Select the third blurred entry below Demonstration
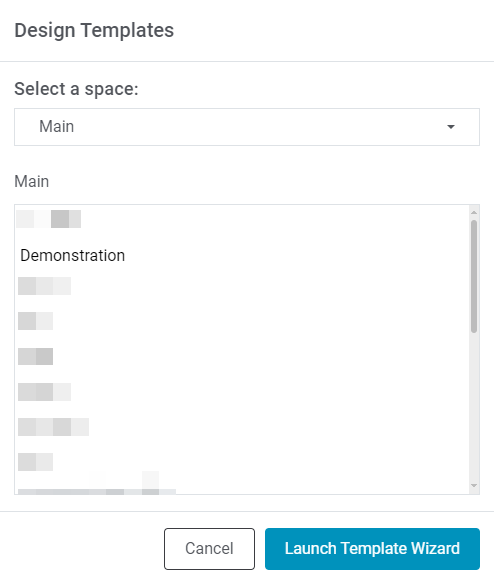Screen dimensions: 494x582 coord(35,356)
